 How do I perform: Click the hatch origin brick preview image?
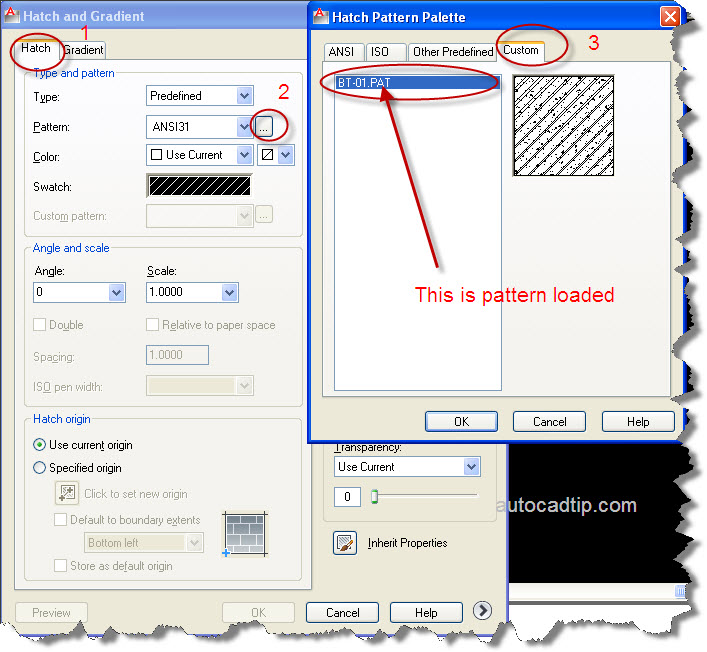[x=245, y=535]
